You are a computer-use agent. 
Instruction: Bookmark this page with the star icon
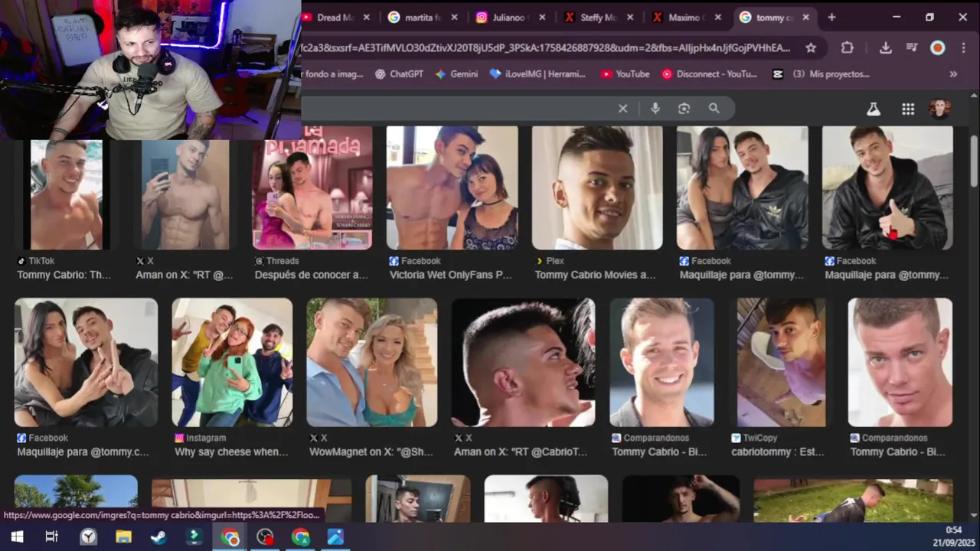(x=811, y=47)
